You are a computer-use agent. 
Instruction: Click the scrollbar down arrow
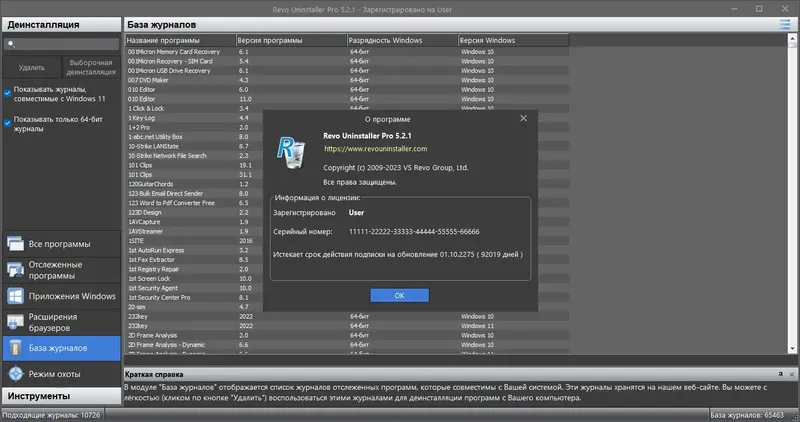point(792,349)
